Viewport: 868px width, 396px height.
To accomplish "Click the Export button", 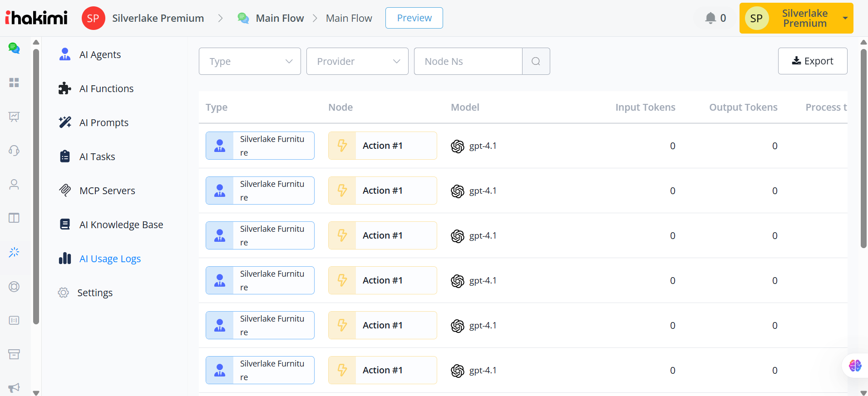I will (813, 61).
